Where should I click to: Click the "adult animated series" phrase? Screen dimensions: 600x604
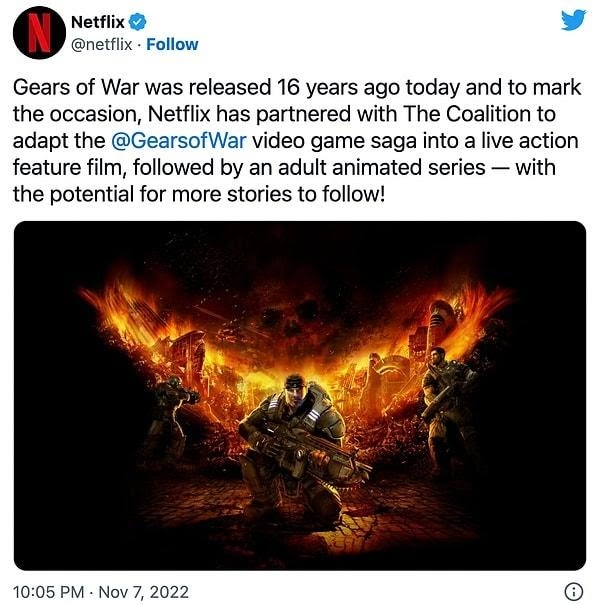pos(381,167)
